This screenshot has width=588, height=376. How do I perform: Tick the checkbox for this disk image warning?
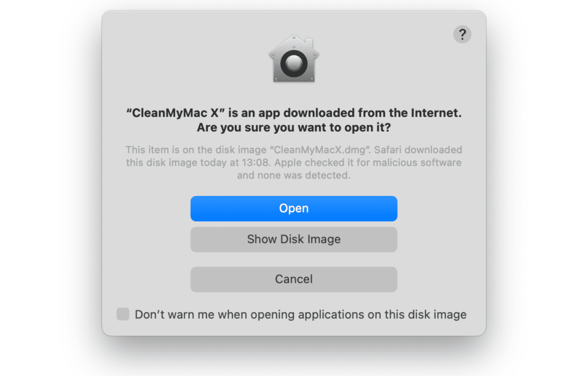123,314
